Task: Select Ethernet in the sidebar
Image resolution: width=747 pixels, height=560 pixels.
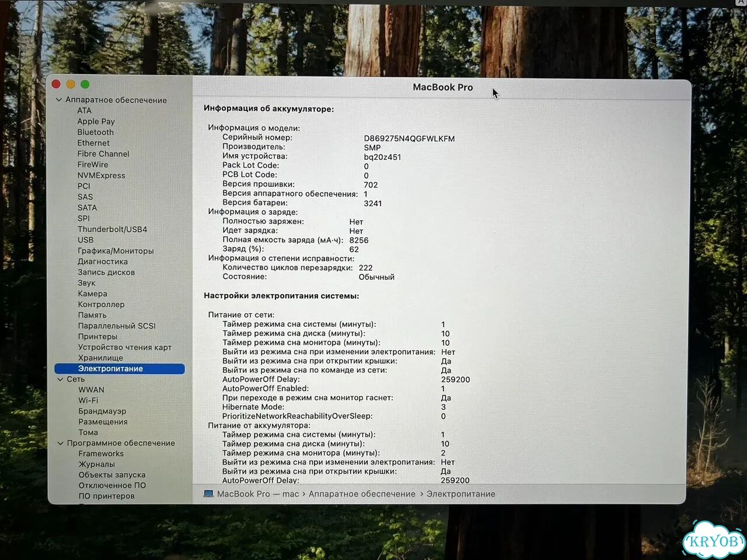Action: (x=93, y=143)
